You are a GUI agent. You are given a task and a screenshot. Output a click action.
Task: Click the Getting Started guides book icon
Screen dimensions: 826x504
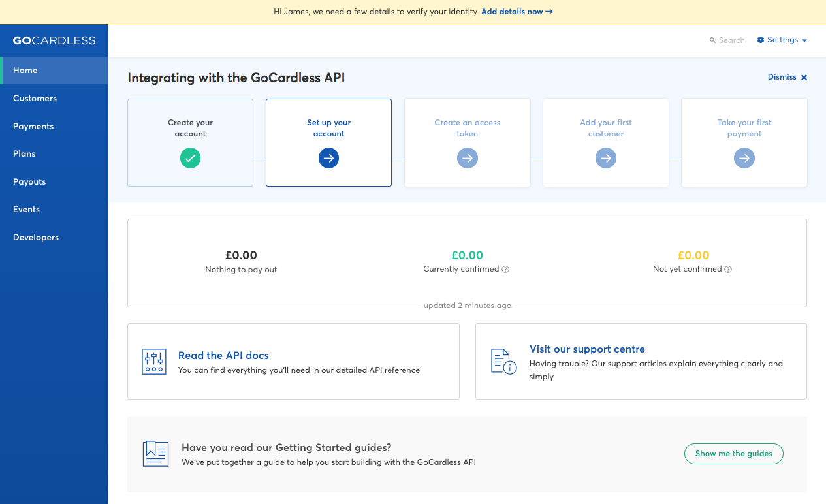155,454
